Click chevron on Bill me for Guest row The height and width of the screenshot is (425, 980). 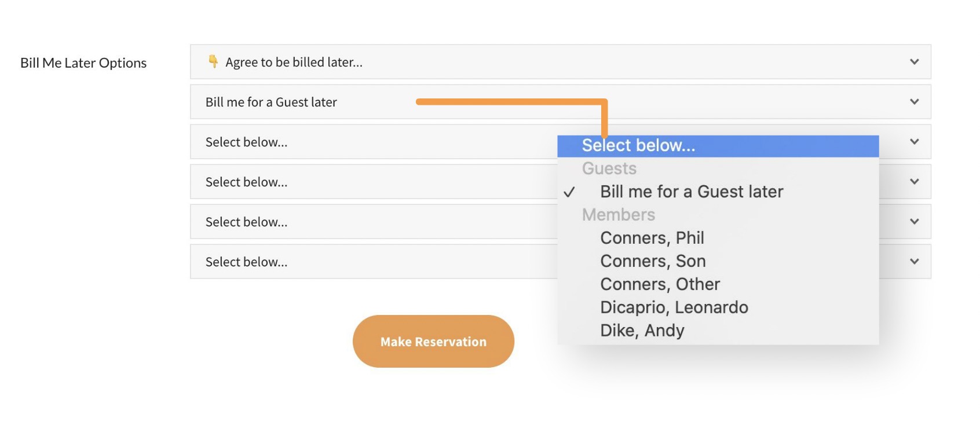coord(914,102)
